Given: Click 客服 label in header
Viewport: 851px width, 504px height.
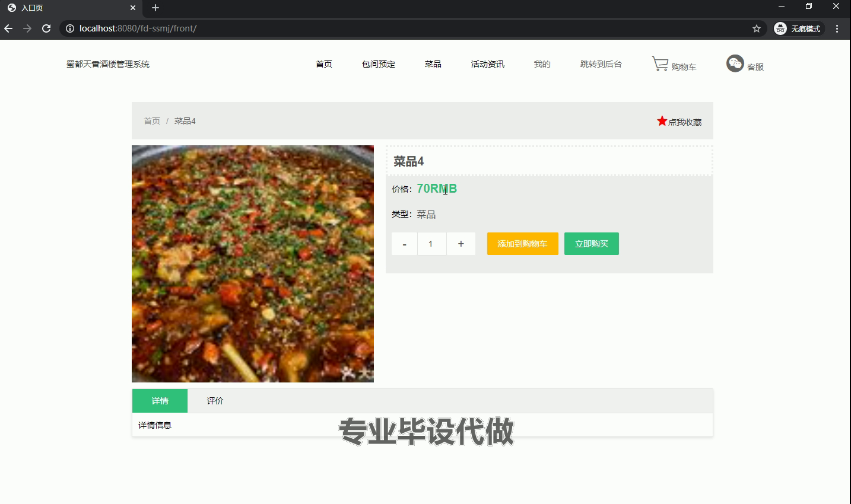Looking at the screenshot, I should pos(755,67).
